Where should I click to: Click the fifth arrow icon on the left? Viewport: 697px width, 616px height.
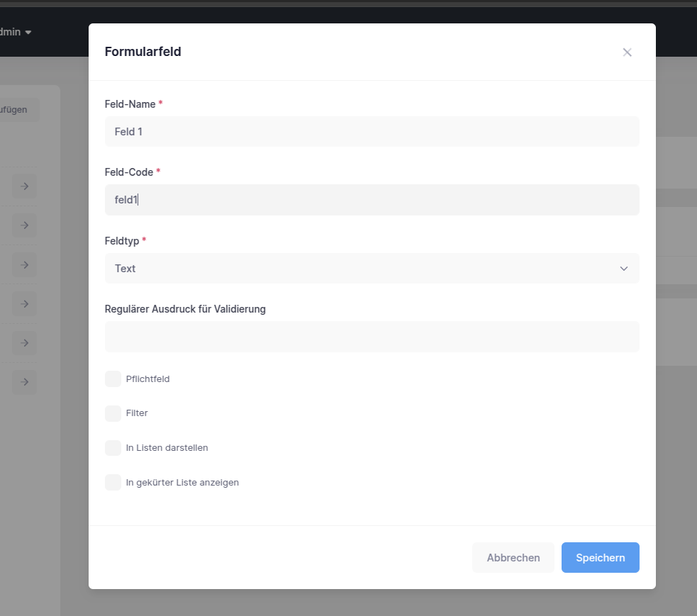click(x=23, y=342)
